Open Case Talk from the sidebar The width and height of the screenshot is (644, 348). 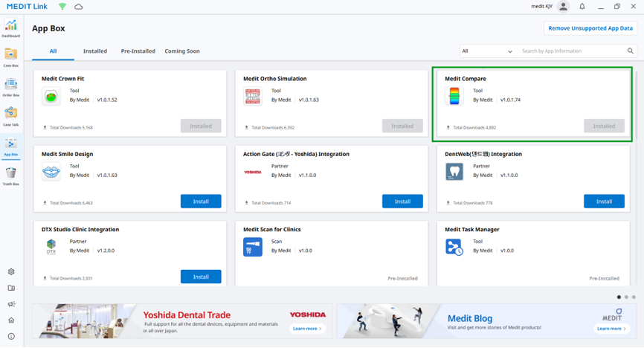click(11, 116)
